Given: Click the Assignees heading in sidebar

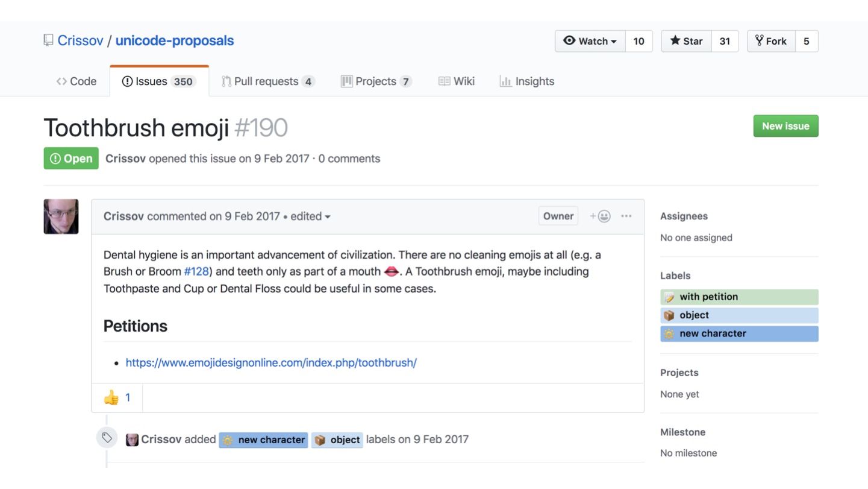Looking at the screenshot, I should coord(684,216).
